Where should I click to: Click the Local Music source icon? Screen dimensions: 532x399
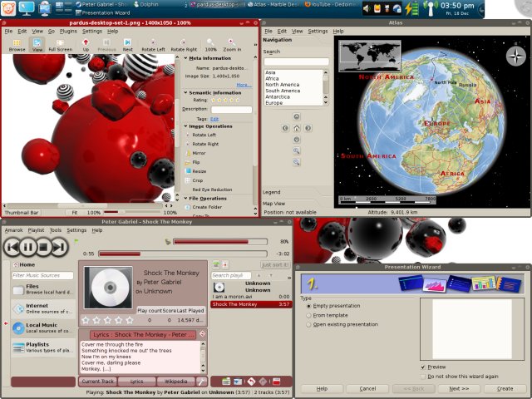18,328
